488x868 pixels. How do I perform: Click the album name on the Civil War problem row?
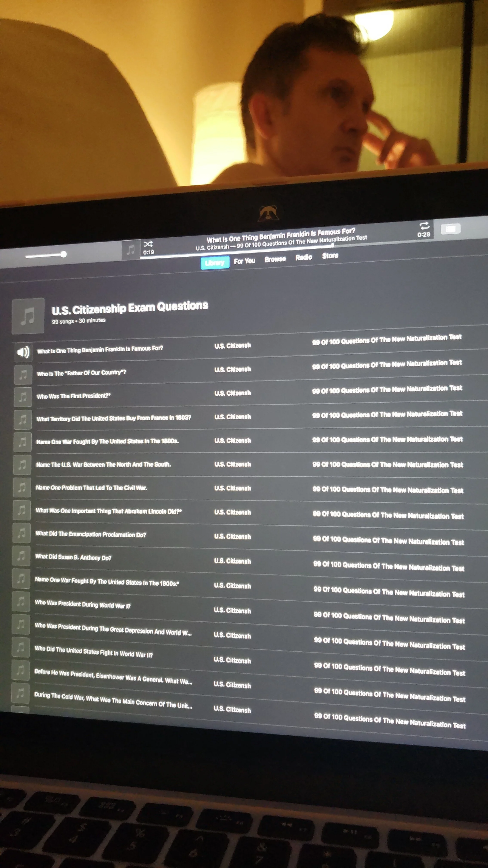coord(388,490)
